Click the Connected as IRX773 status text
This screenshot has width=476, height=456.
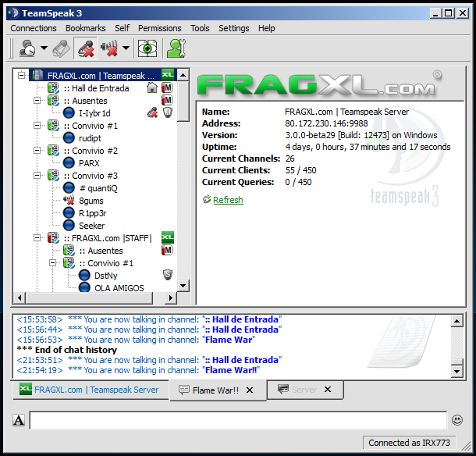pos(409,443)
